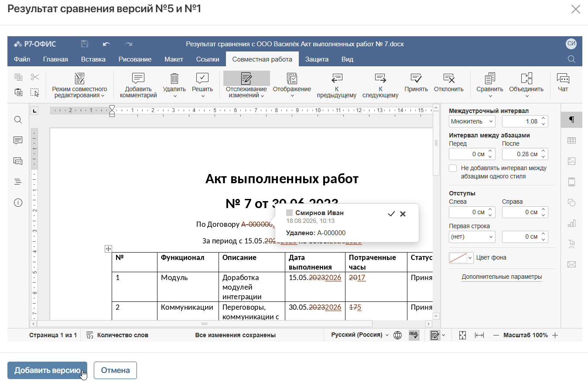Image resolution: width=588 pixels, height=383 pixels.
Task: Open the search magnifier in the tab bar
Action: pyautogui.click(x=571, y=59)
